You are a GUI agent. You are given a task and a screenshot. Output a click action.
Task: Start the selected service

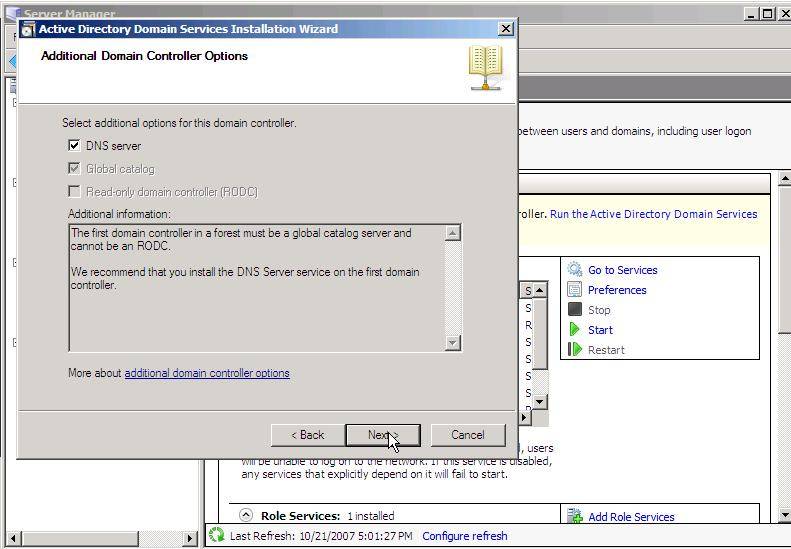600,330
